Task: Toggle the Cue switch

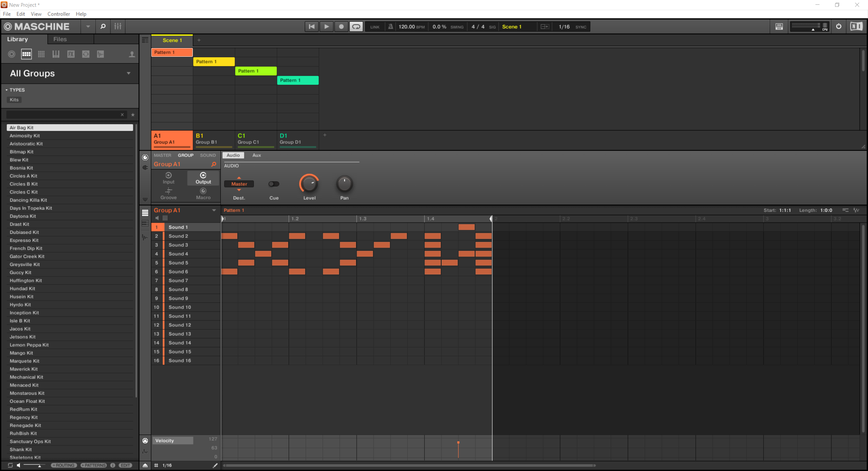Action: 274,184
